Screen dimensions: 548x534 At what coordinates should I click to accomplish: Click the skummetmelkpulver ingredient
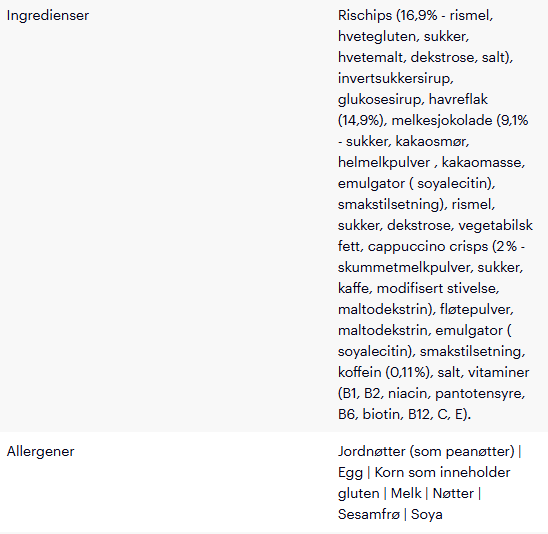coord(405,267)
